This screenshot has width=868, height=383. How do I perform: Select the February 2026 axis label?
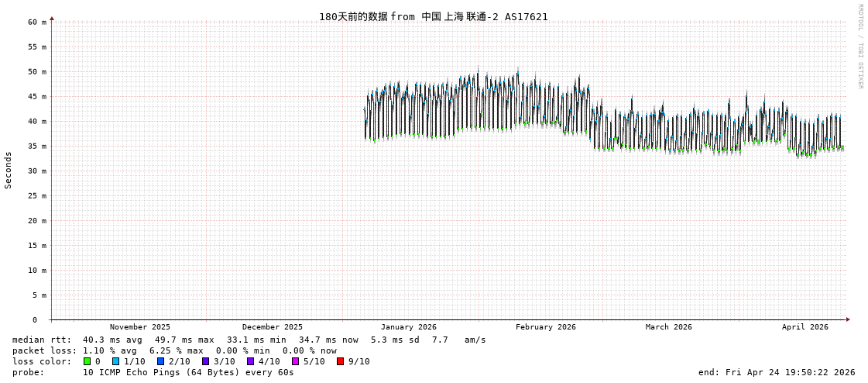point(545,327)
